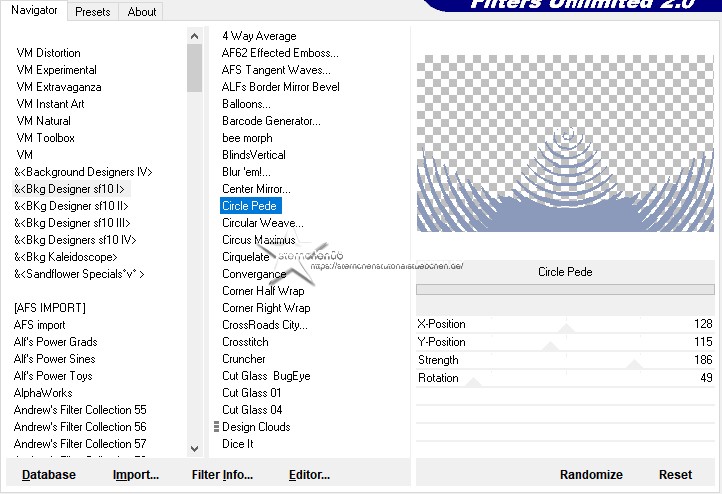This screenshot has width=722, height=494.
Task: Choose Circular Weave... filter
Action: tap(262, 223)
